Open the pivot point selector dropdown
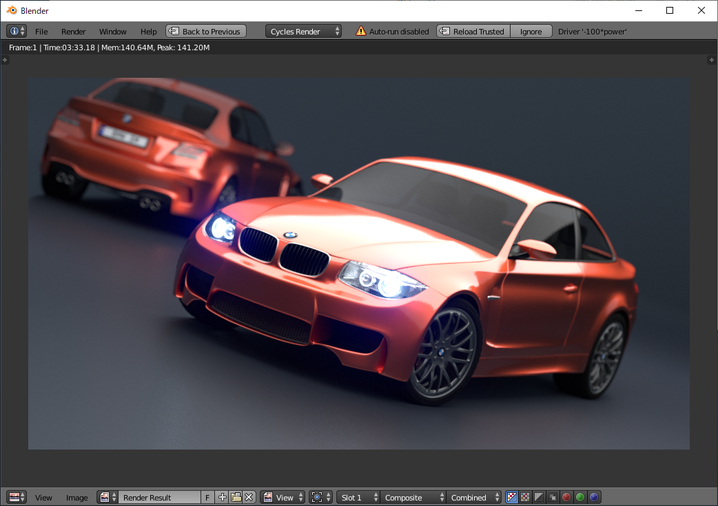Screen dimensions: 718x506 [321, 497]
